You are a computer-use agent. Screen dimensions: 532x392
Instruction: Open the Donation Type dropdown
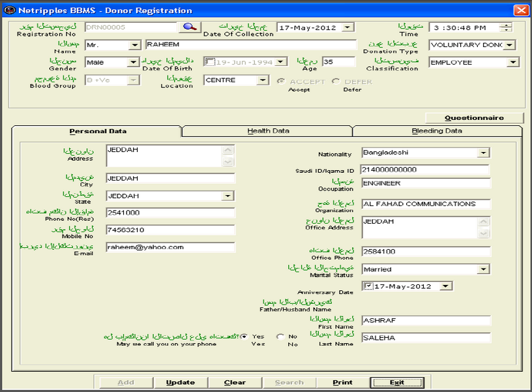pos(509,45)
